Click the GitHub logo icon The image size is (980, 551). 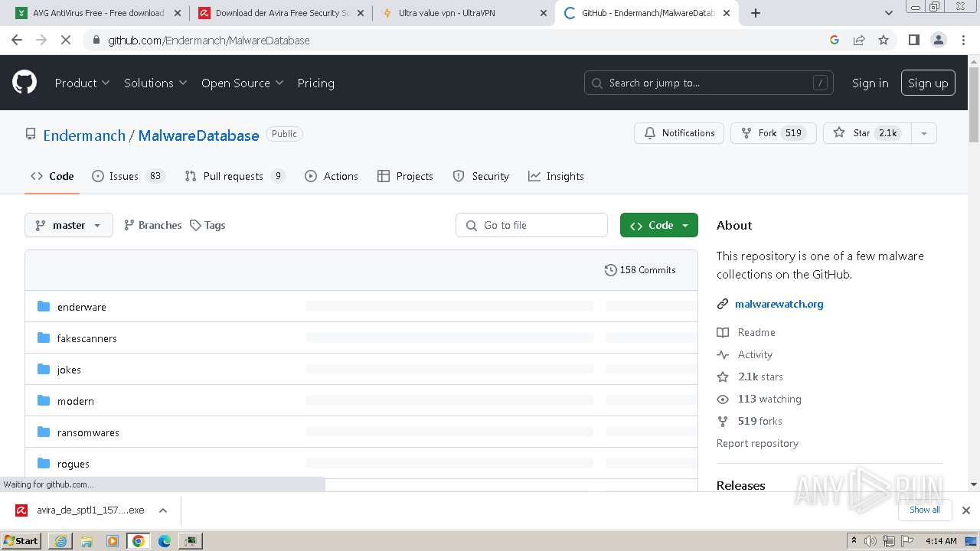(x=24, y=83)
